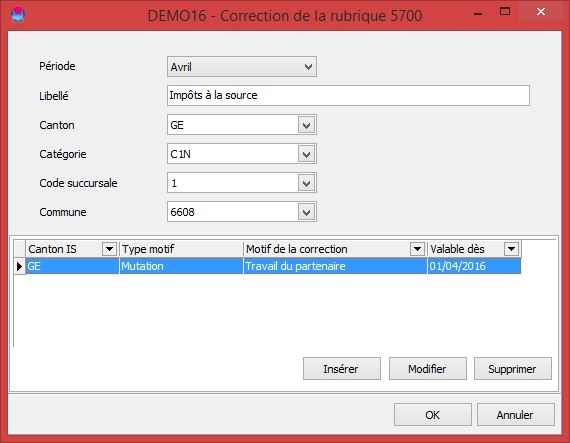
Task: Open the Valable dès column filter arrow
Action: 511,249
